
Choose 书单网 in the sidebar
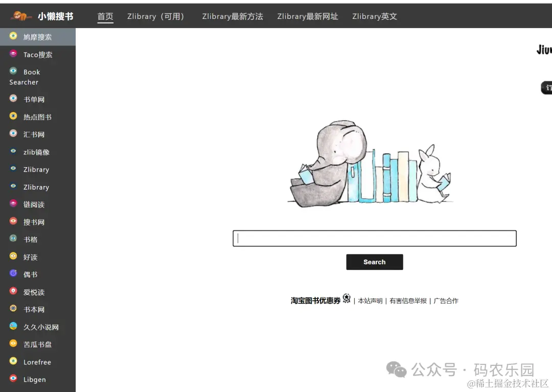click(x=38, y=99)
